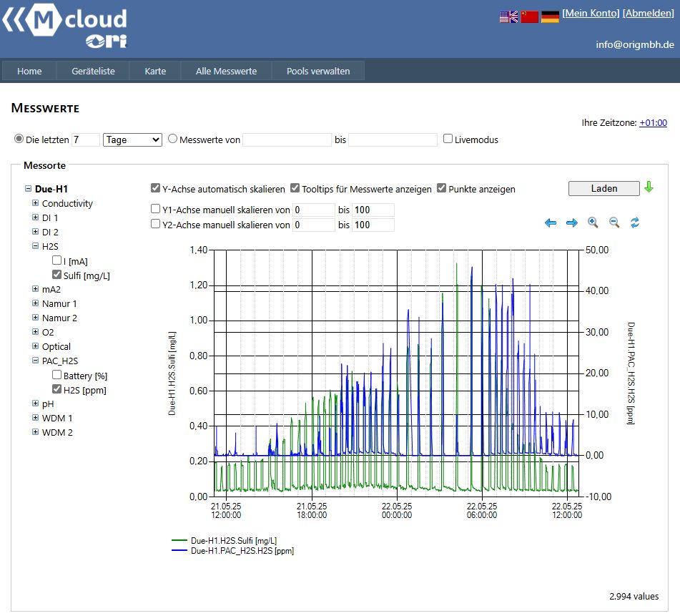The image size is (680, 616).
Task: Enable the Livemodus checkbox
Action: tap(448, 139)
